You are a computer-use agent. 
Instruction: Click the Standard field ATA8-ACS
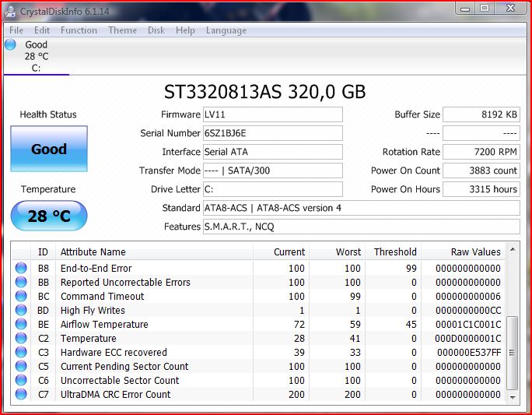pyautogui.click(x=362, y=208)
